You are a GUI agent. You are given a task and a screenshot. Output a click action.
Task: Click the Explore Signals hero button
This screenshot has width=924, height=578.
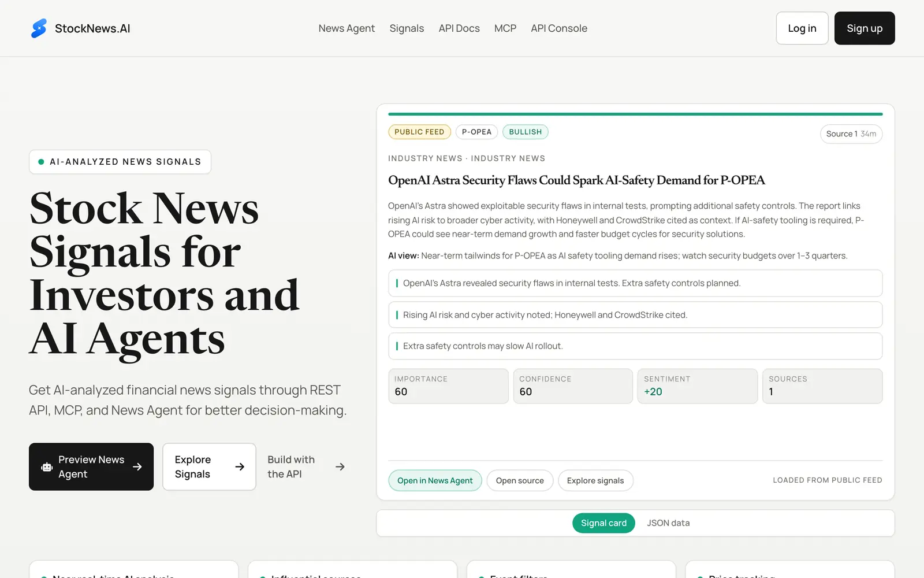point(209,466)
